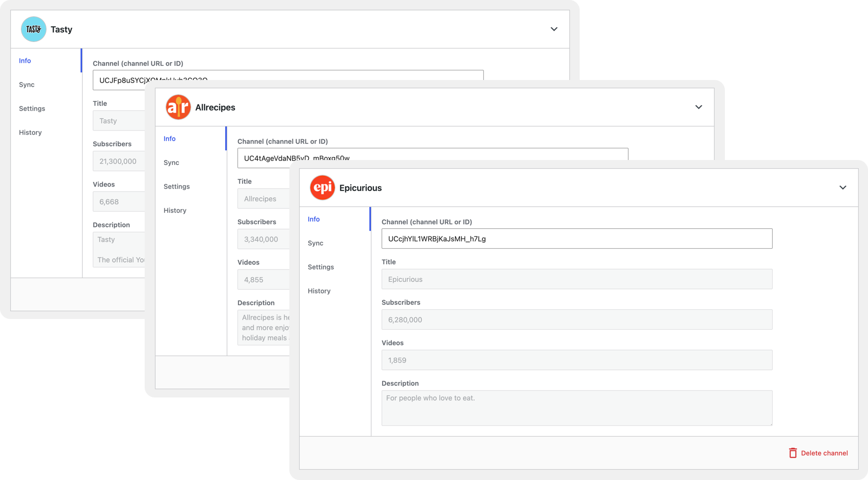Click the Epicurious Title field
This screenshot has height=480, width=868.
[577, 279]
